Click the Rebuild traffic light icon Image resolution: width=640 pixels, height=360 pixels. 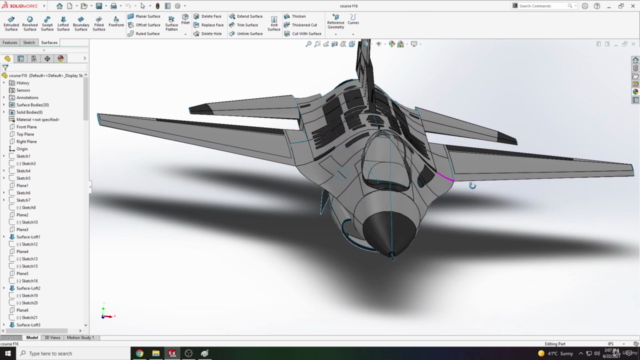[x=158, y=6]
